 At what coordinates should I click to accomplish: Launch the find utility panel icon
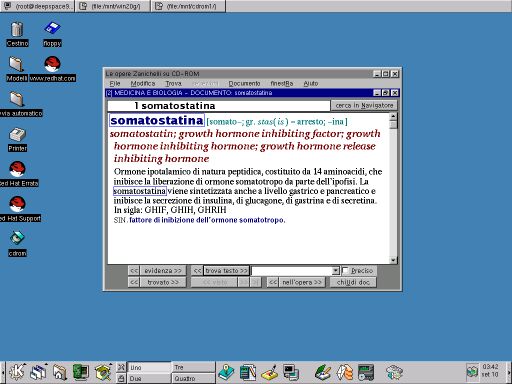coord(103,372)
